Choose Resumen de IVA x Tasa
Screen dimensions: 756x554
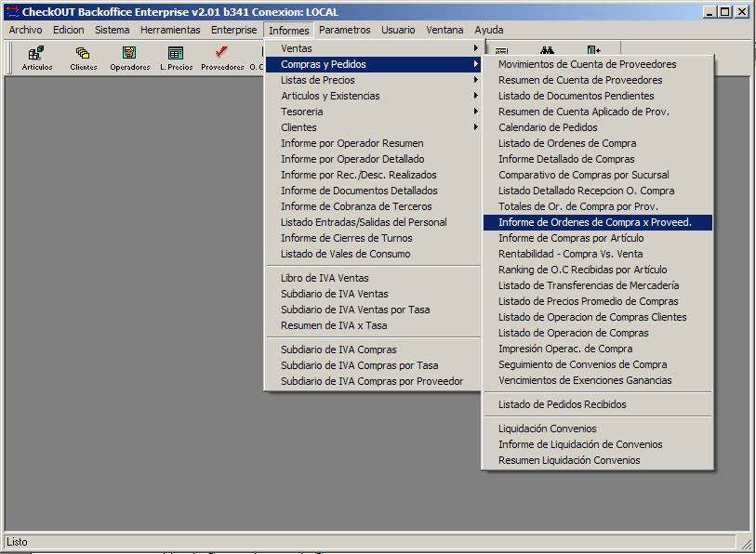(x=373, y=325)
